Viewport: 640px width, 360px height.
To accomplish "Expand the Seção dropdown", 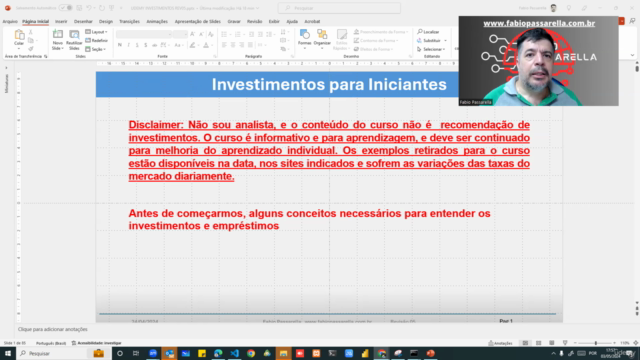I will [96, 49].
